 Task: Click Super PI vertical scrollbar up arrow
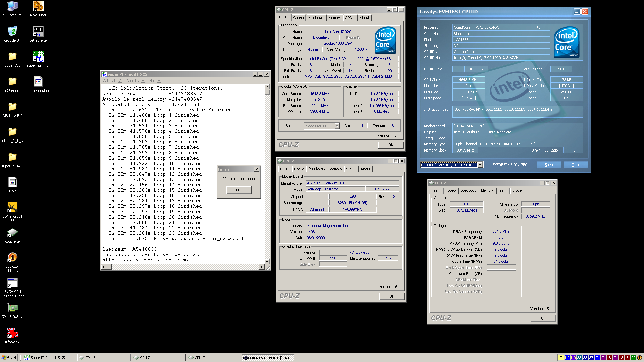tap(267, 87)
